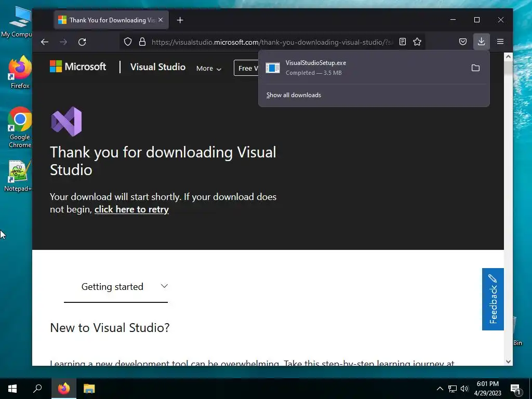532x399 pixels.
Task: Close the downloads panel via the download arrow icon
Action: [482, 42]
